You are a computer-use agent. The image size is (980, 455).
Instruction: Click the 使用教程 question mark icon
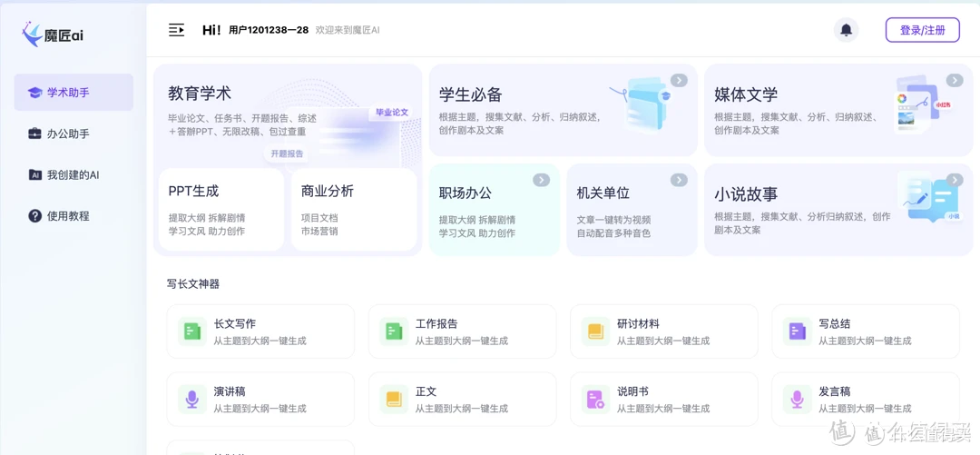click(x=35, y=216)
